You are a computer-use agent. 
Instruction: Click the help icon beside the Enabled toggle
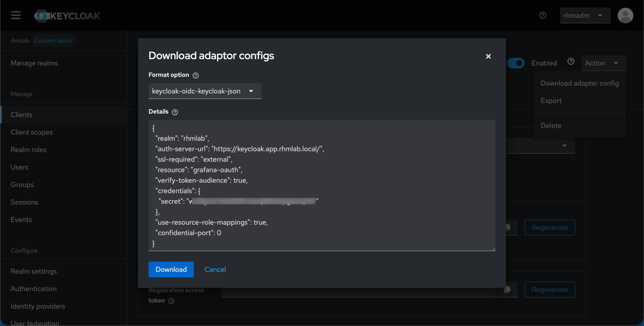click(570, 63)
